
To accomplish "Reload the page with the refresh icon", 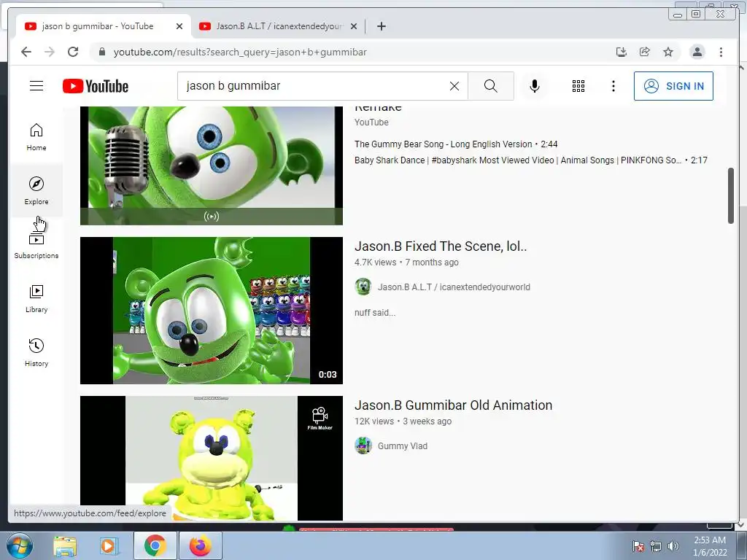I will coord(73,52).
